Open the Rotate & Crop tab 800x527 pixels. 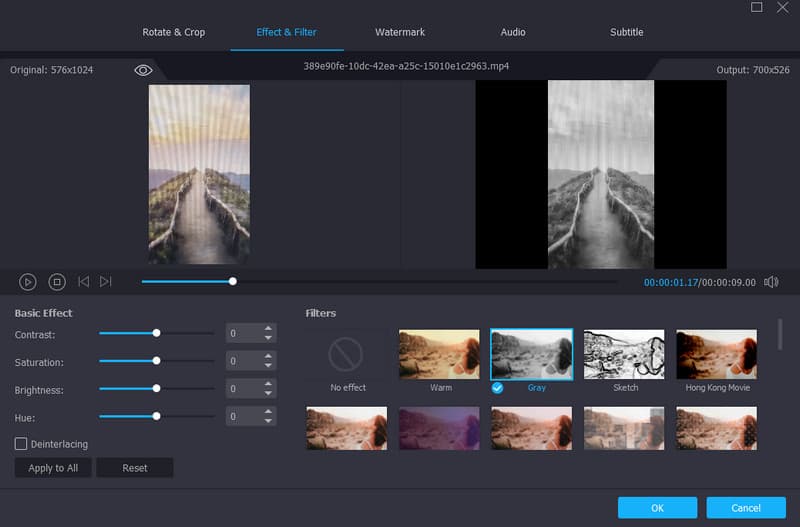pyautogui.click(x=173, y=32)
